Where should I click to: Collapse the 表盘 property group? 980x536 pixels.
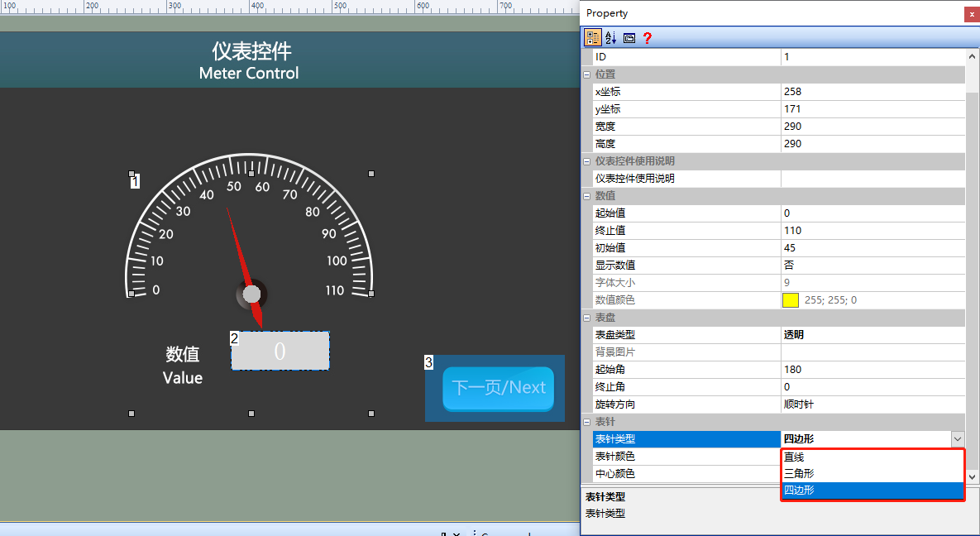pyautogui.click(x=586, y=318)
